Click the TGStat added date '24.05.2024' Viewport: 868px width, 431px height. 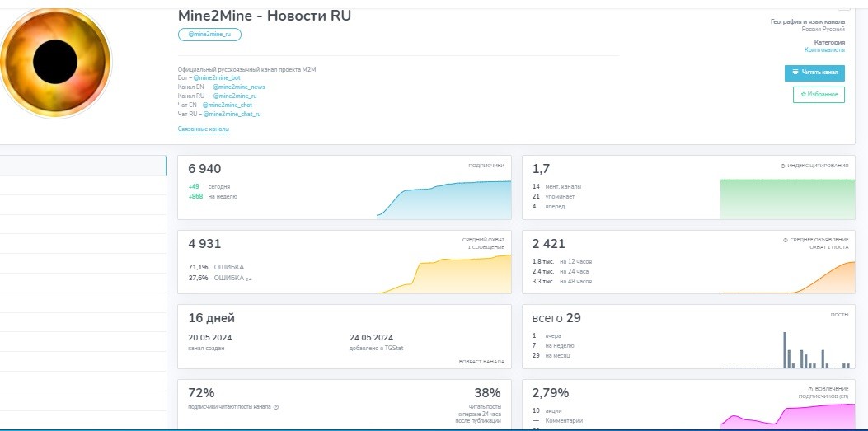(x=372, y=338)
